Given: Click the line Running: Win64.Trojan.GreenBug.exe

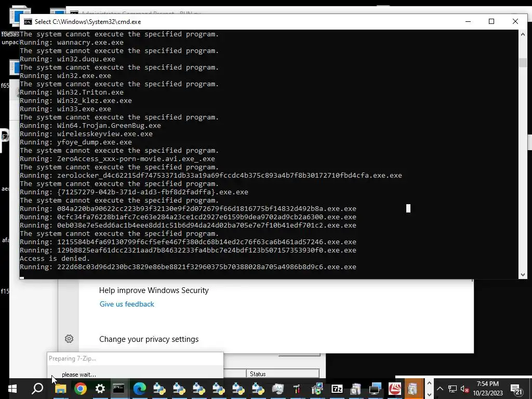Looking at the screenshot, I should point(90,126).
